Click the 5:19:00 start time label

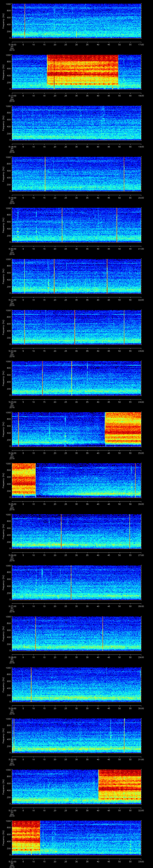(x=12, y=198)
